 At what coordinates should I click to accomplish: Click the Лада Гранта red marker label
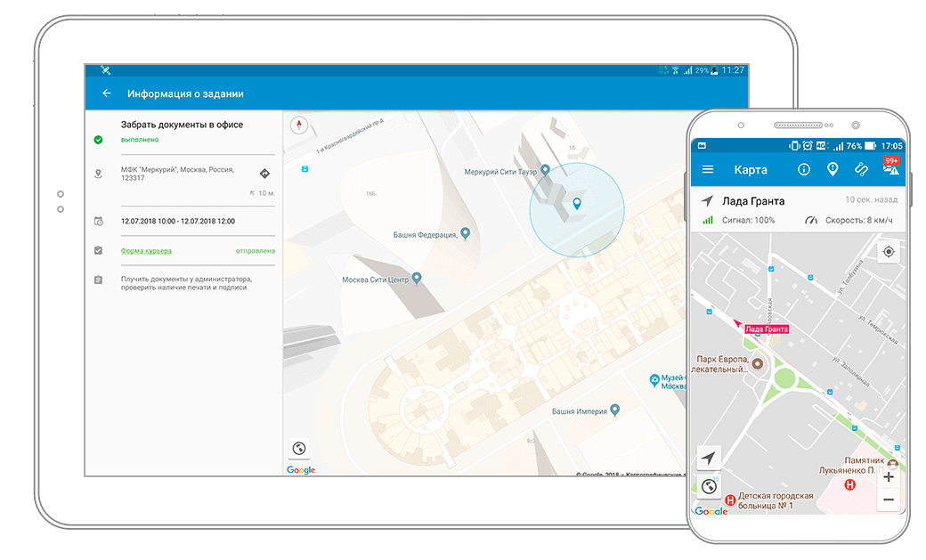pos(766,329)
